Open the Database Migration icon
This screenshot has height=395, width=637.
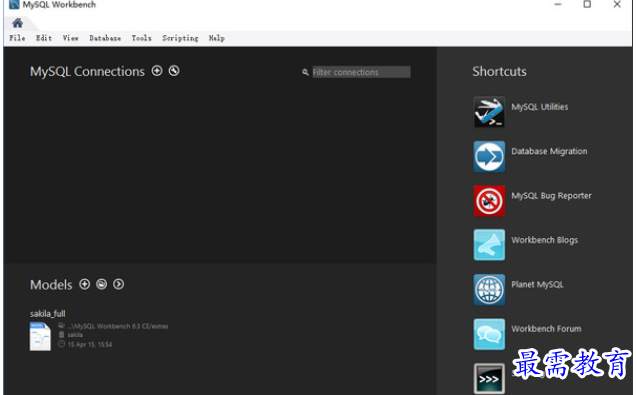(489, 156)
